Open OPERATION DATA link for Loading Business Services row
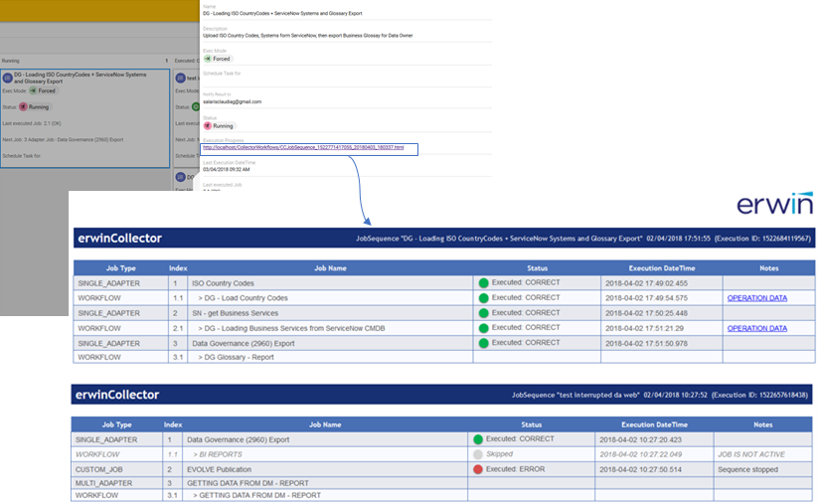This screenshot has height=504, width=819. tap(756, 328)
